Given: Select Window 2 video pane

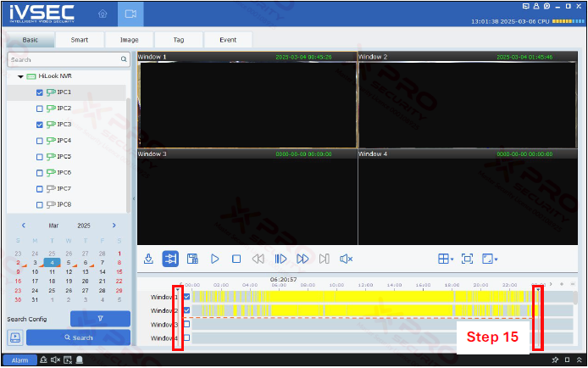Looking at the screenshot, I should tap(468, 100).
